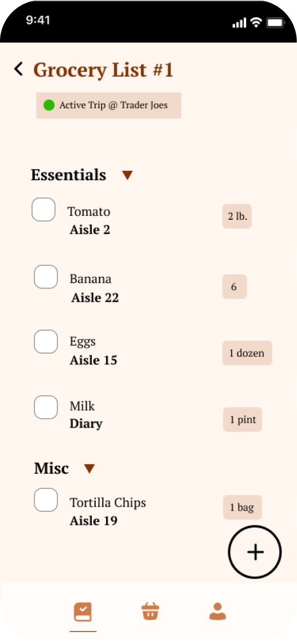The width and height of the screenshot is (297, 644).
Task: Tap the Active Trip @ Trader Joes banner
Action: (109, 105)
